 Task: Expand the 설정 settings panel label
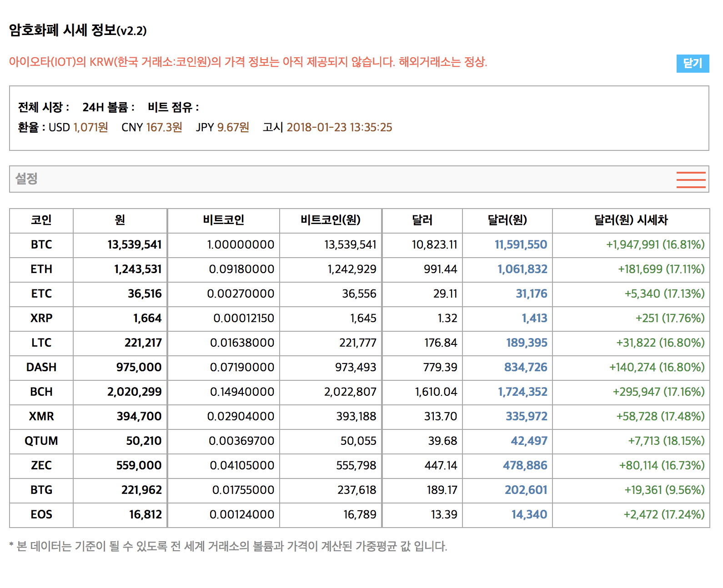pyautogui.click(x=26, y=179)
